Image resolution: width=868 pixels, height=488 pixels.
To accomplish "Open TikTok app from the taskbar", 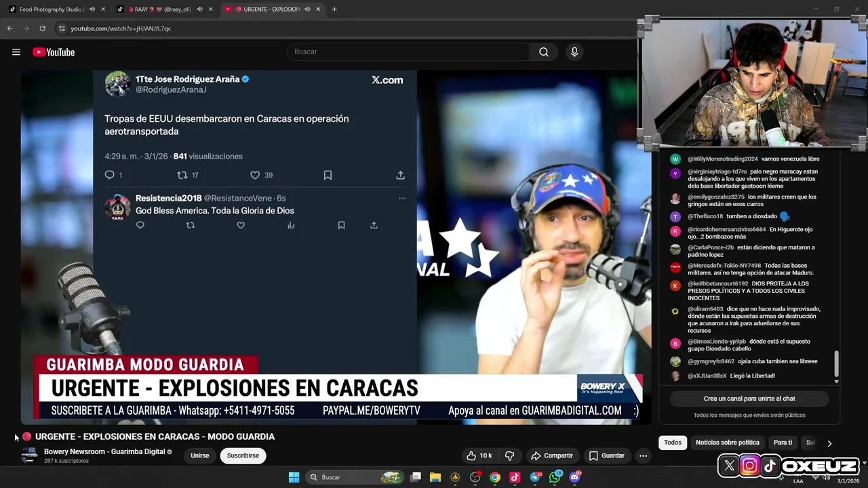I will point(515,477).
